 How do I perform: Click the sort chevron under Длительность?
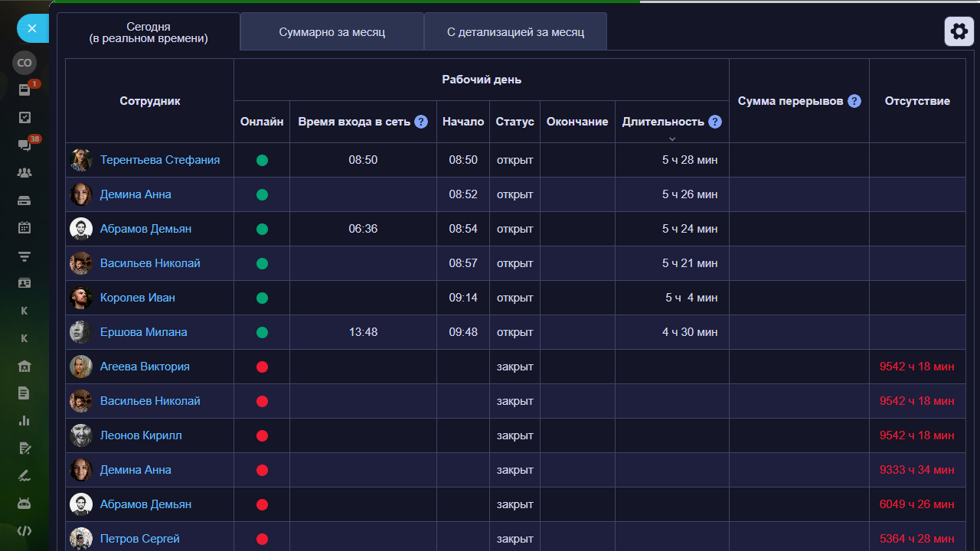[671, 139]
